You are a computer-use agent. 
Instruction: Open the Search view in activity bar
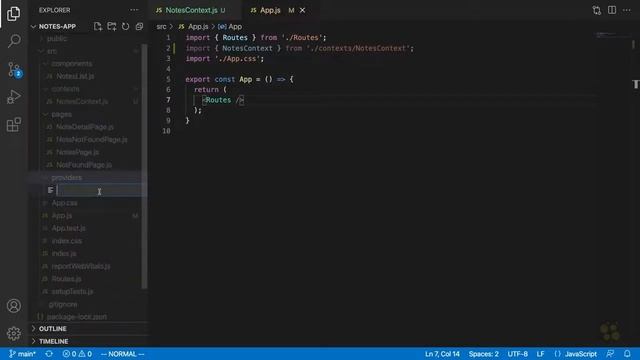[13, 41]
